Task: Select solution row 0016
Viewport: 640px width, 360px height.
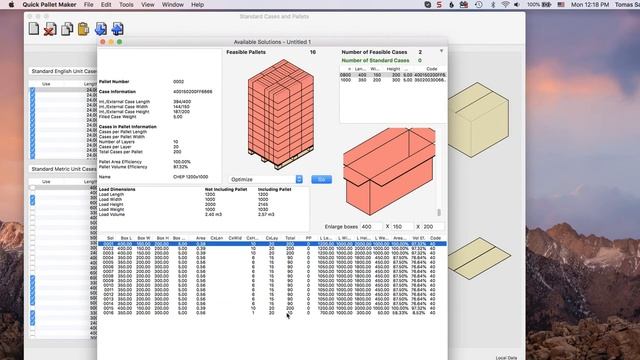Action: point(272,313)
